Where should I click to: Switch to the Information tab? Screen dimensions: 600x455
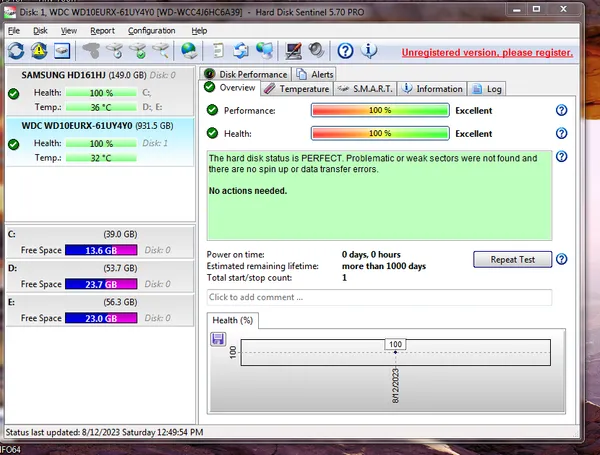[432, 89]
